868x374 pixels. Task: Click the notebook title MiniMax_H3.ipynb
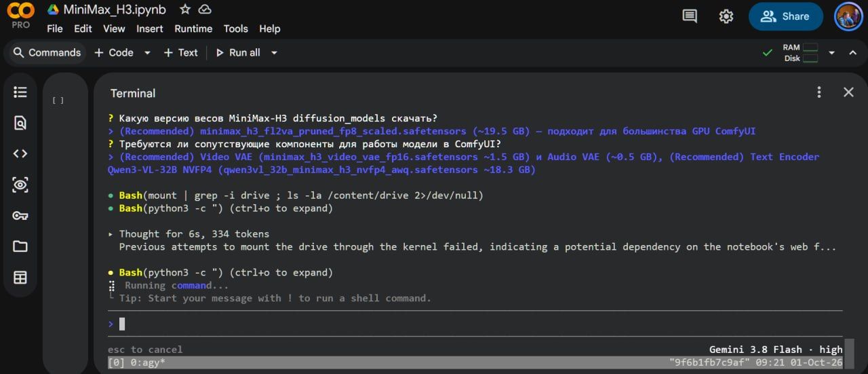[114, 10]
